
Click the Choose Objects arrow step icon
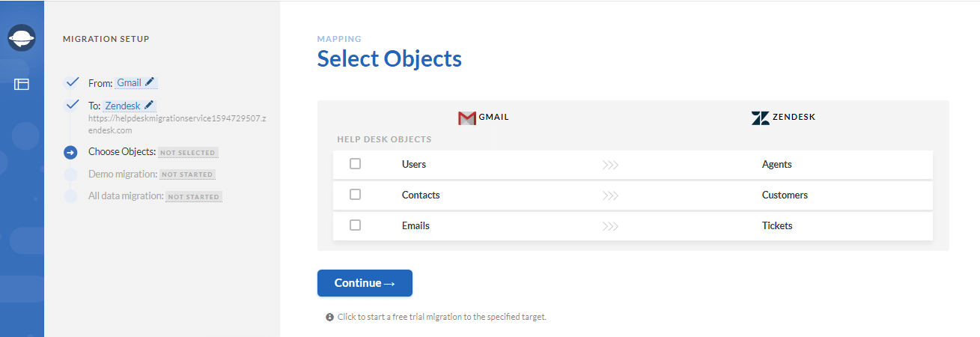pyautogui.click(x=70, y=153)
